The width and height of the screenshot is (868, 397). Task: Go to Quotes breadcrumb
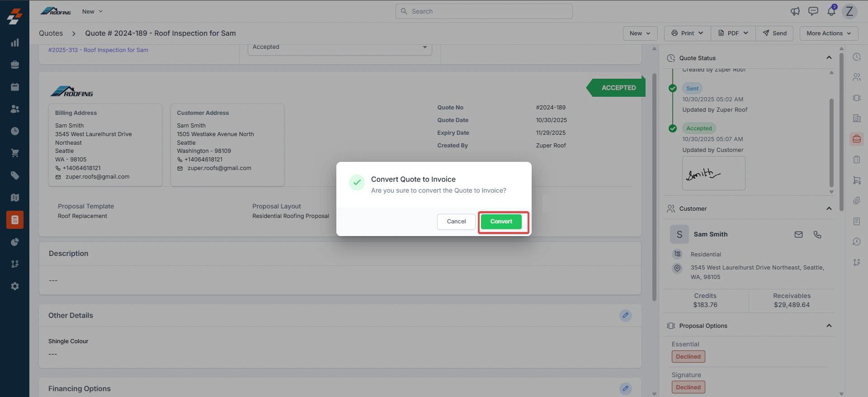coord(51,33)
